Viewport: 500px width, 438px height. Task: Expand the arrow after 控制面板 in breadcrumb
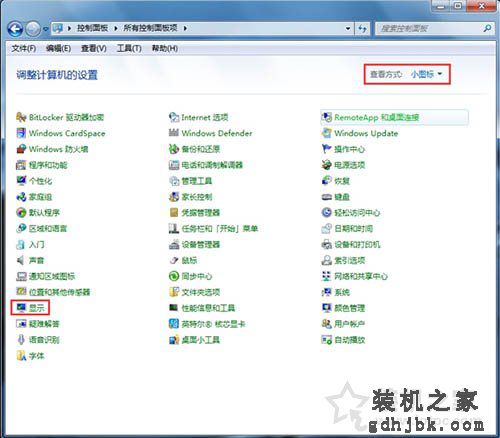point(116,28)
